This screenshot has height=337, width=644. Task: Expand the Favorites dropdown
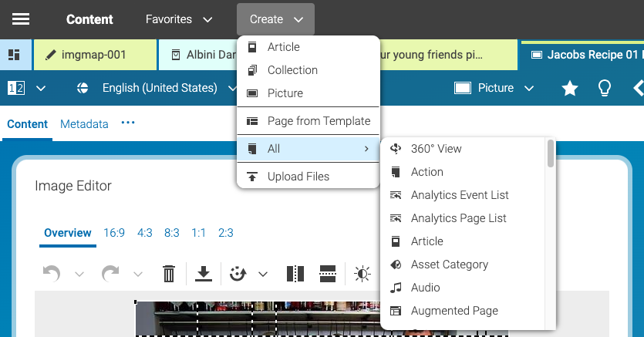180,19
